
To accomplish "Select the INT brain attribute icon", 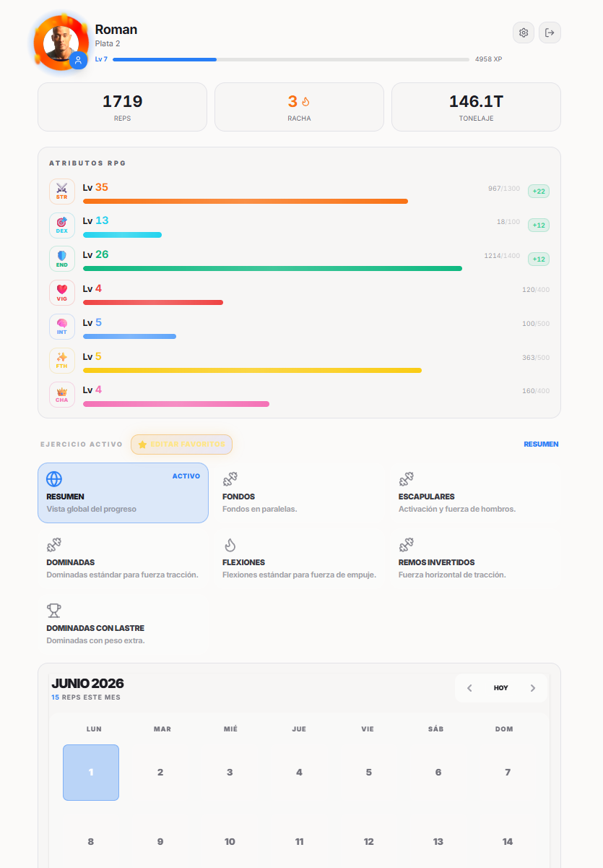I will point(62,327).
